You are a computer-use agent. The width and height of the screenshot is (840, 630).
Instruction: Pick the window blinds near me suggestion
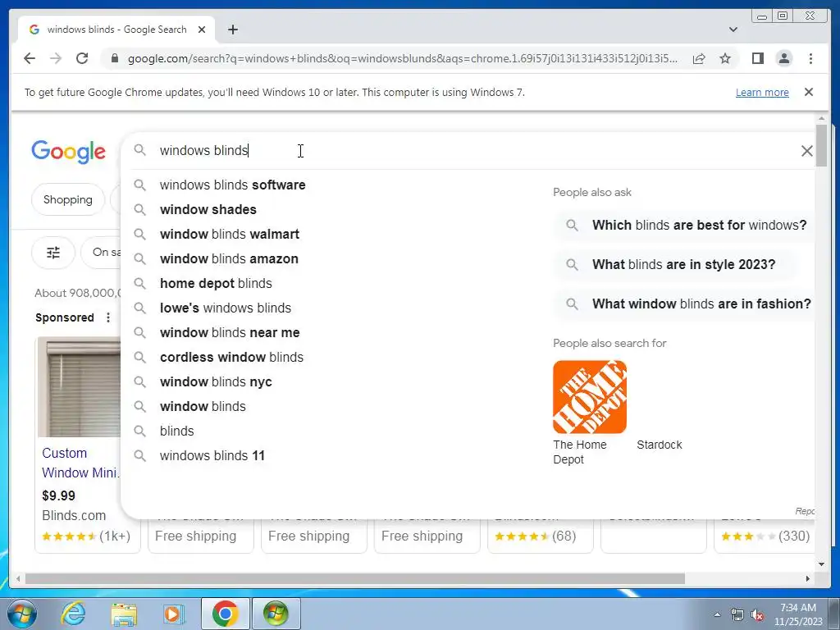tap(230, 333)
